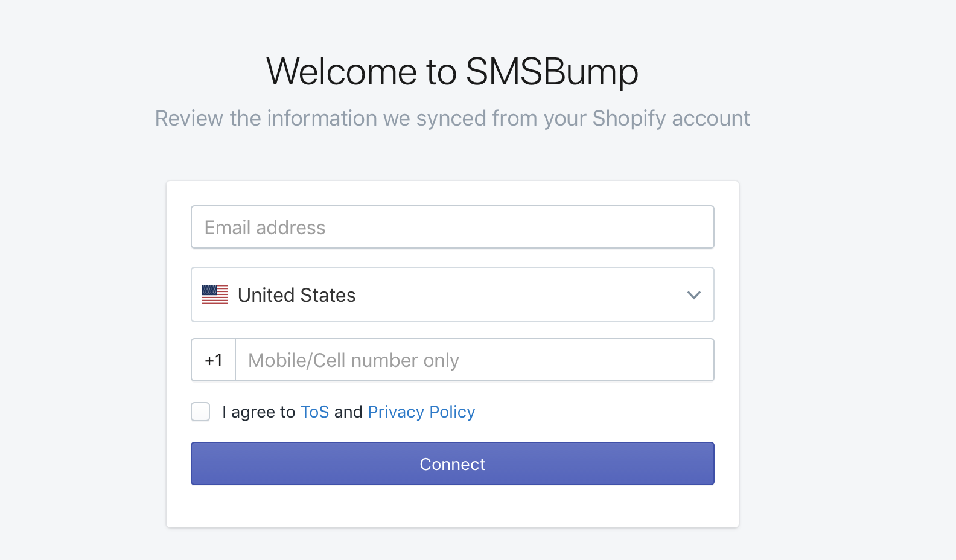Screen dimensions: 956x560
Task: Click the 'Welcome' word in heading
Action: 341,72
